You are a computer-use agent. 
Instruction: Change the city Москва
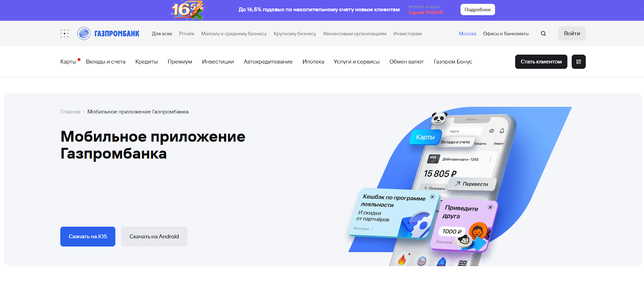tap(467, 34)
